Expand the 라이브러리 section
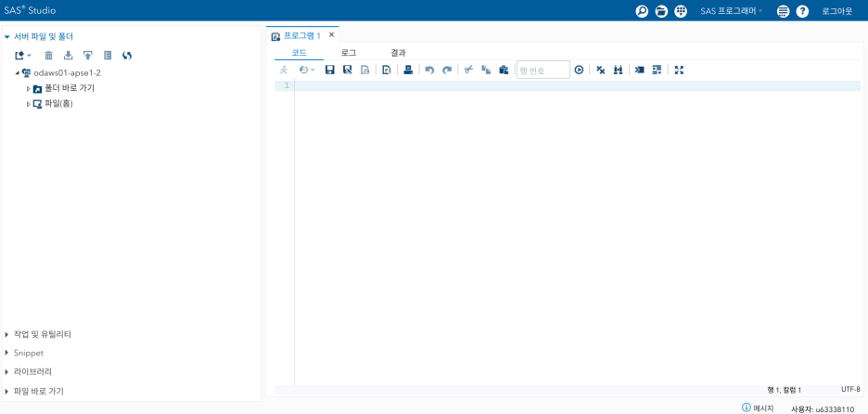The image size is (868, 414). 6,371
